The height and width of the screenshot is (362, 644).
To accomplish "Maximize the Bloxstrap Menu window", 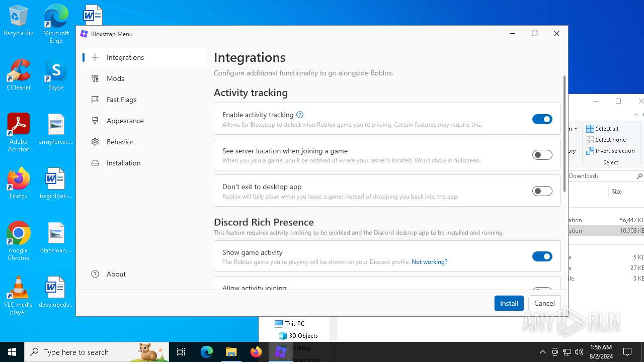I will pyautogui.click(x=534, y=34).
